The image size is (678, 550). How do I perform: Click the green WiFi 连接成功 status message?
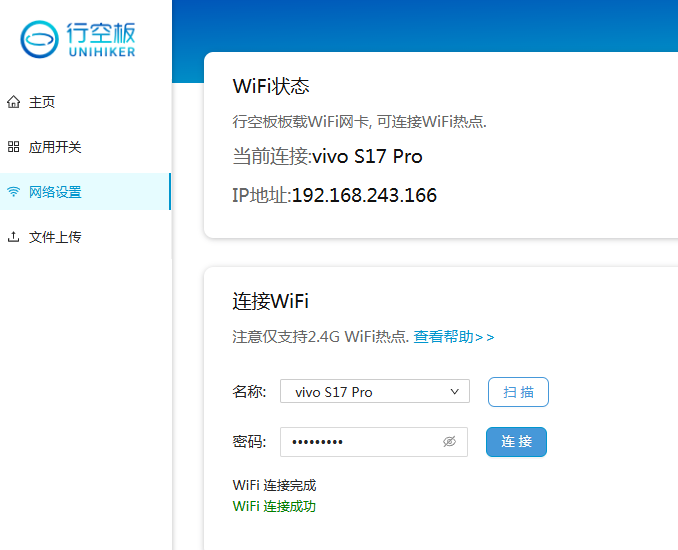click(x=274, y=506)
